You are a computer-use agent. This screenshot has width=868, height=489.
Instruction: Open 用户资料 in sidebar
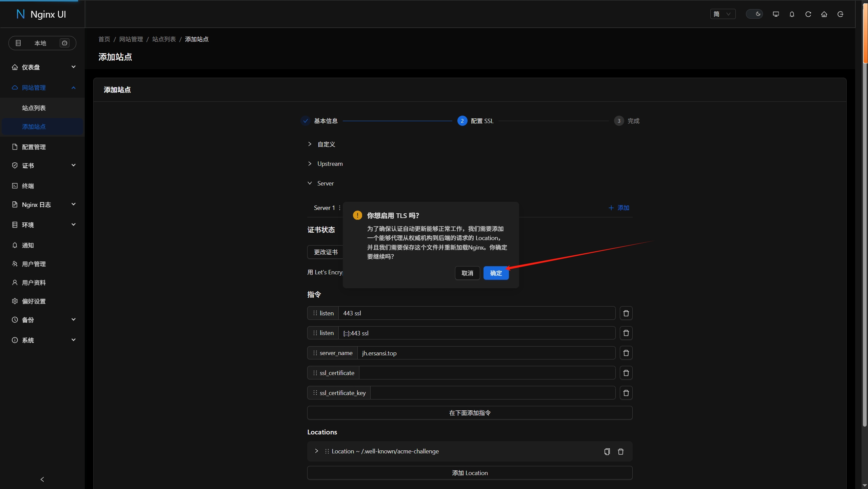click(42, 282)
